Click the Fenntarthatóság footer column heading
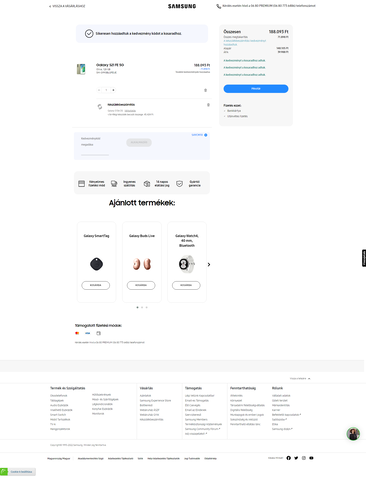Image resolution: width=366 pixels, height=480 pixels. (243, 388)
